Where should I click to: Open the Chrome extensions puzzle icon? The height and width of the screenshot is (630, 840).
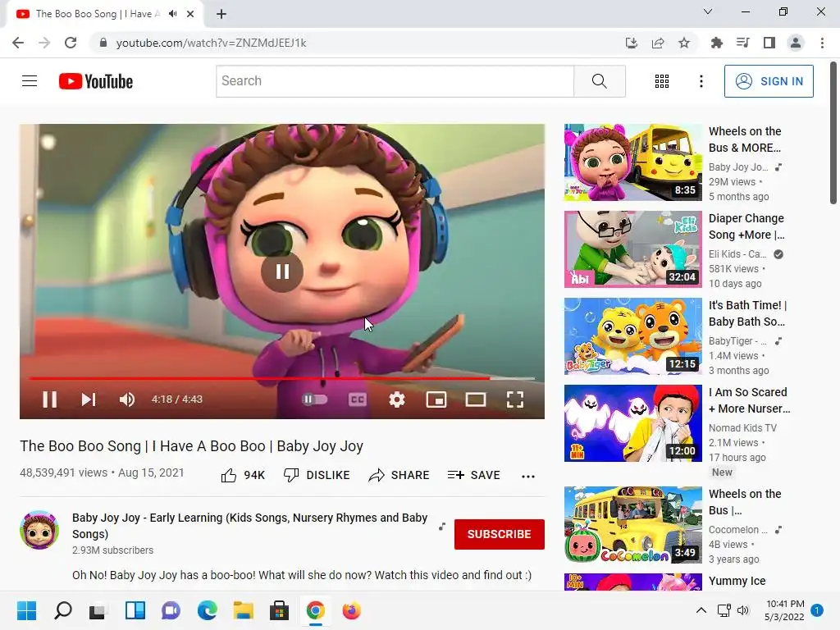716,43
